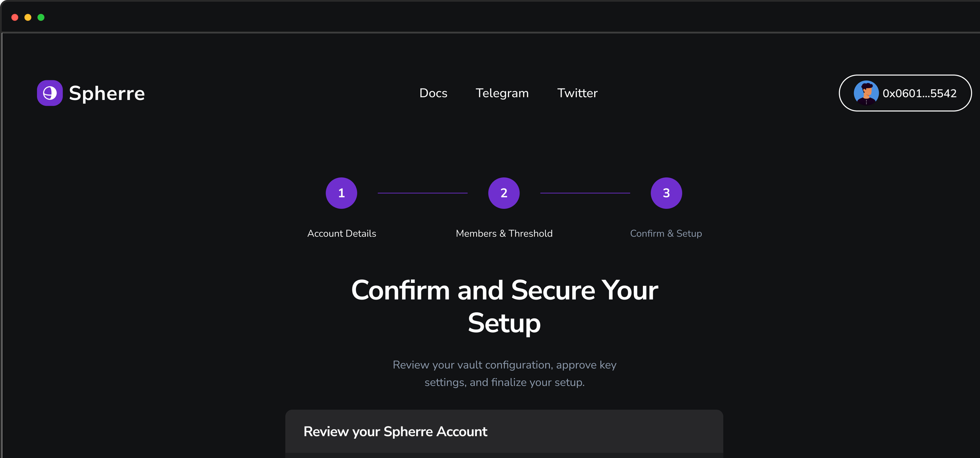Click the green maximize window control
Image resolution: width=980 pixels, height=458 pixels.
click(41, 17)
